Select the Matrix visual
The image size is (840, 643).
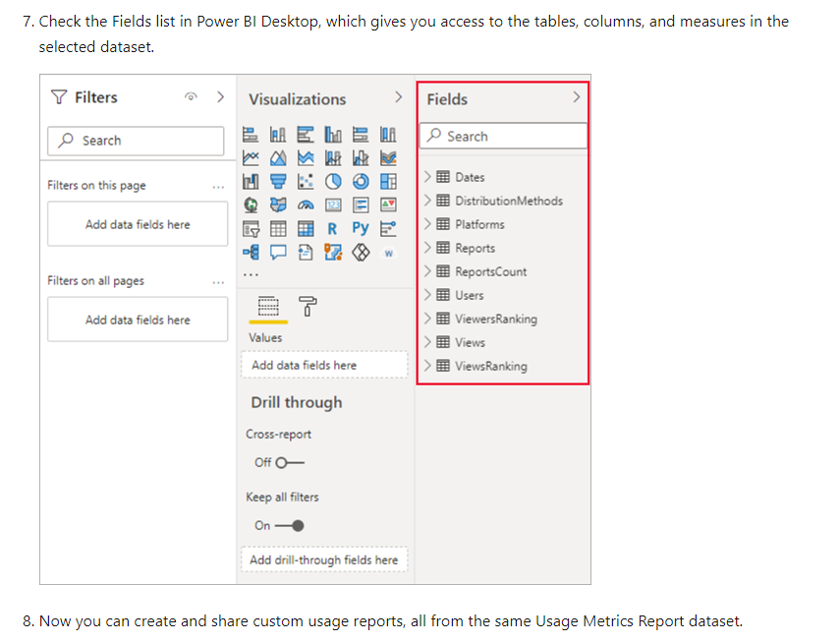click(x=306, y=229)
